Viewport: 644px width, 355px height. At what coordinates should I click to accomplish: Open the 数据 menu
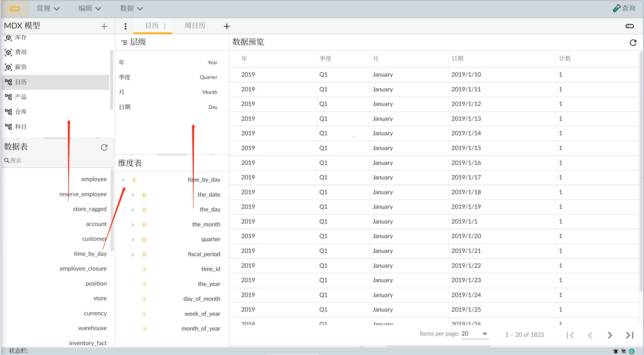point(131,9)
